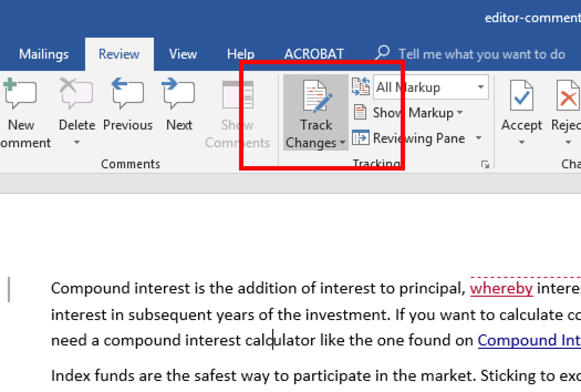Click the Tell me search box
Screen dimensions: 581x392
click(480, 54)
